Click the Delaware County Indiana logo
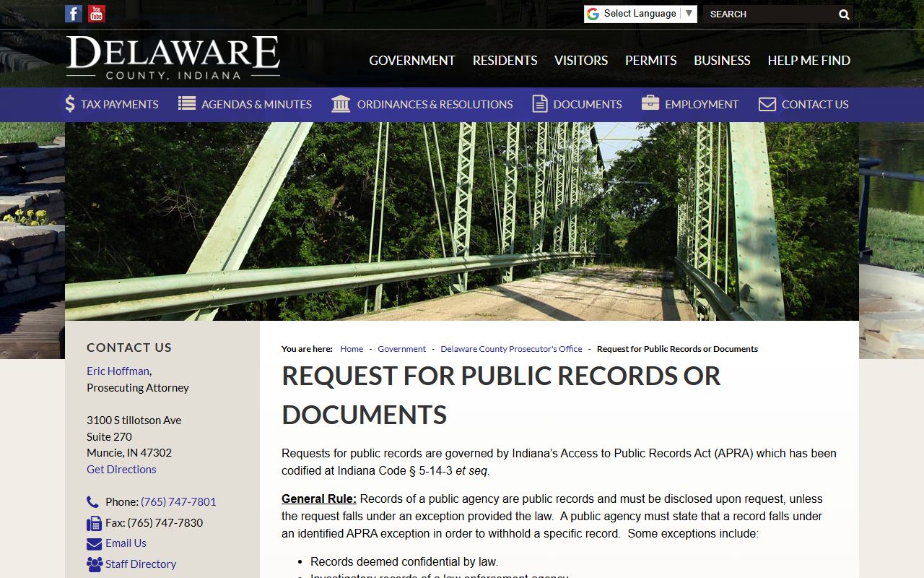The width and height of the screenshot is (924, 578). (x=173, y=58)
